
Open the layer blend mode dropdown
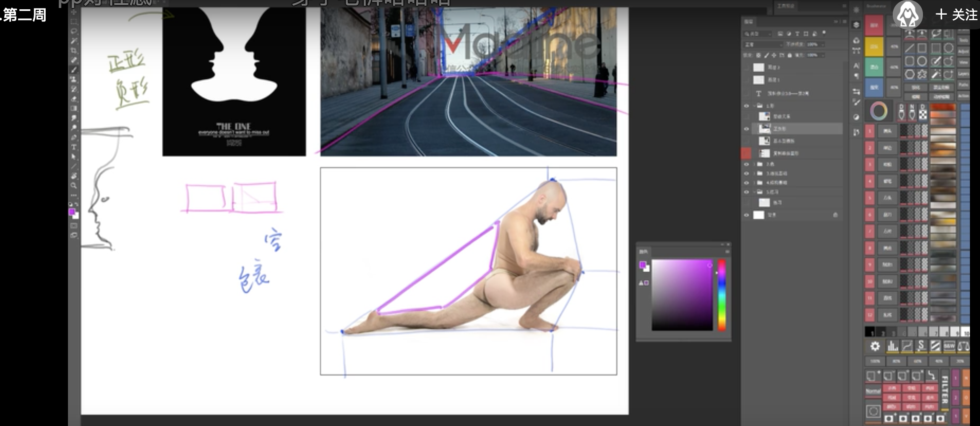(763, 44)
